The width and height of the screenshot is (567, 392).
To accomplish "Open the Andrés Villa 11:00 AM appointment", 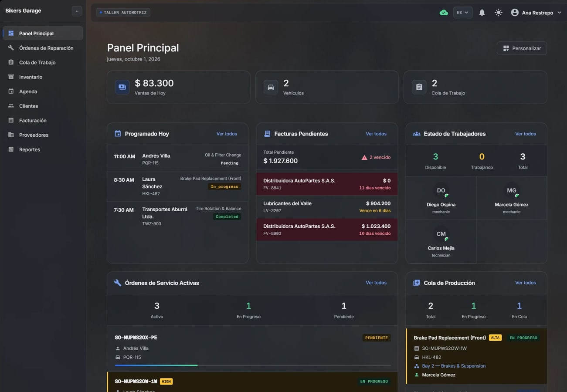I will pyautogui.click(x=177, y=159).
